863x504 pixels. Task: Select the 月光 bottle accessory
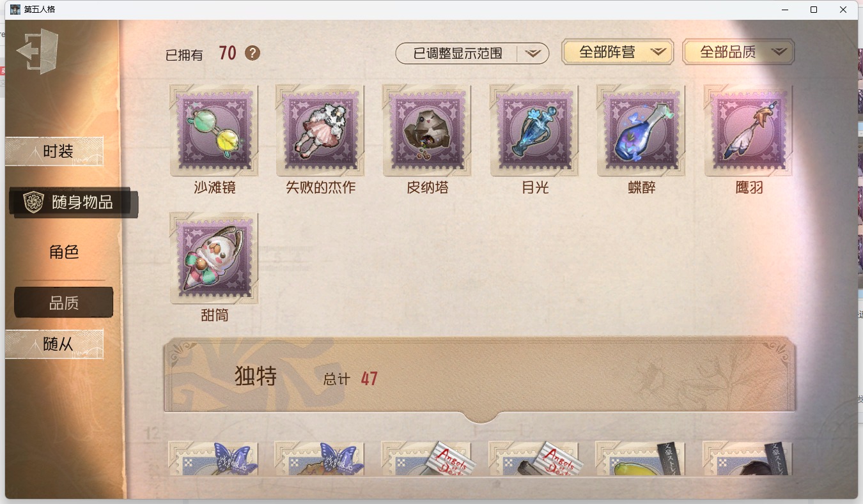coord(534,130)
